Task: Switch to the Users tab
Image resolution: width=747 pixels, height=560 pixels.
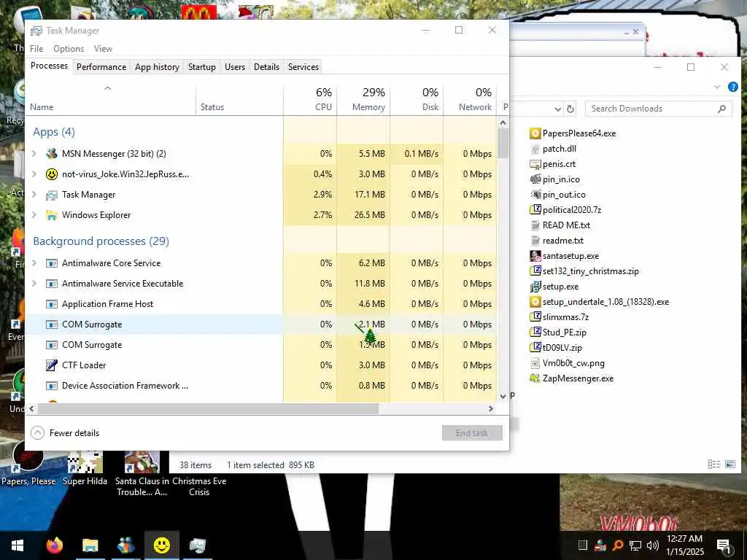Action: pyautogui.click(x=235, y=67)
